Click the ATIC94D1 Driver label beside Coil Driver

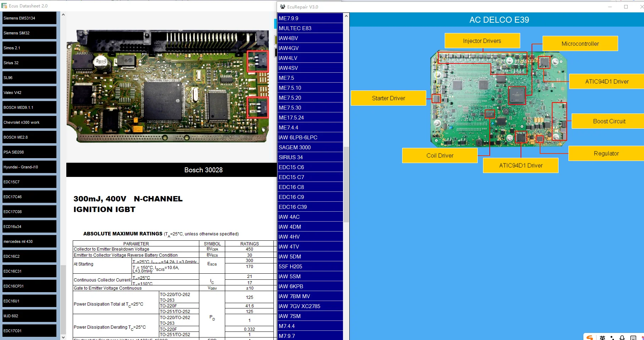point(521,166)
